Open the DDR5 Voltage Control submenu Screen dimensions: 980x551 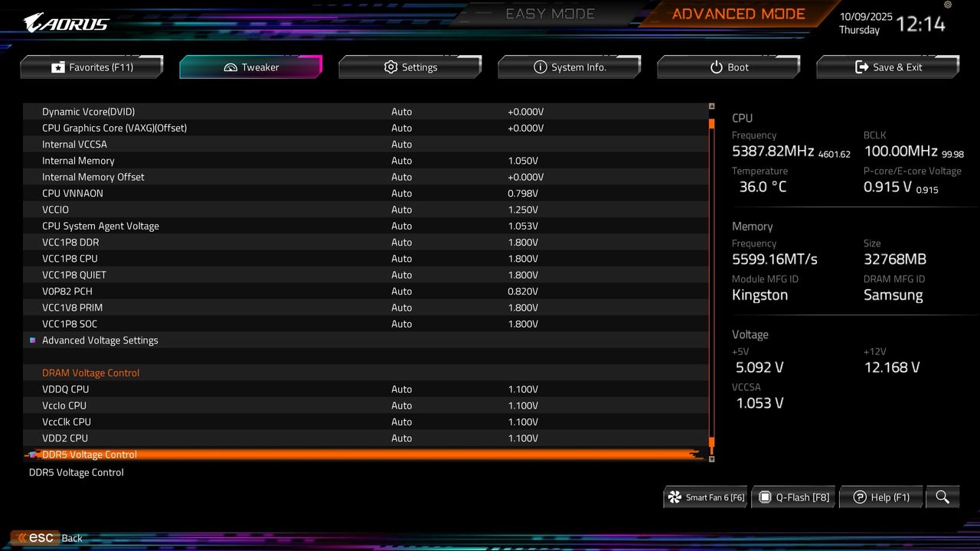click(90, 454)
